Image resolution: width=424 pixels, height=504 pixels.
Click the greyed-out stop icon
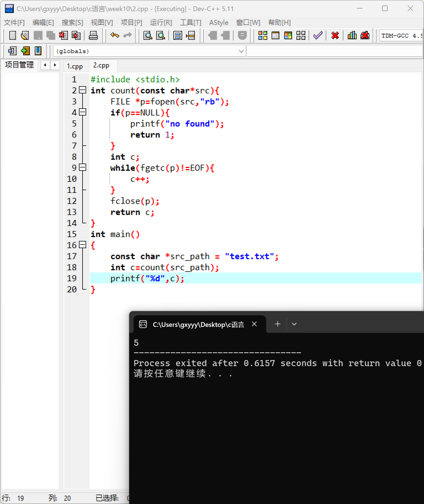[242, 35]
